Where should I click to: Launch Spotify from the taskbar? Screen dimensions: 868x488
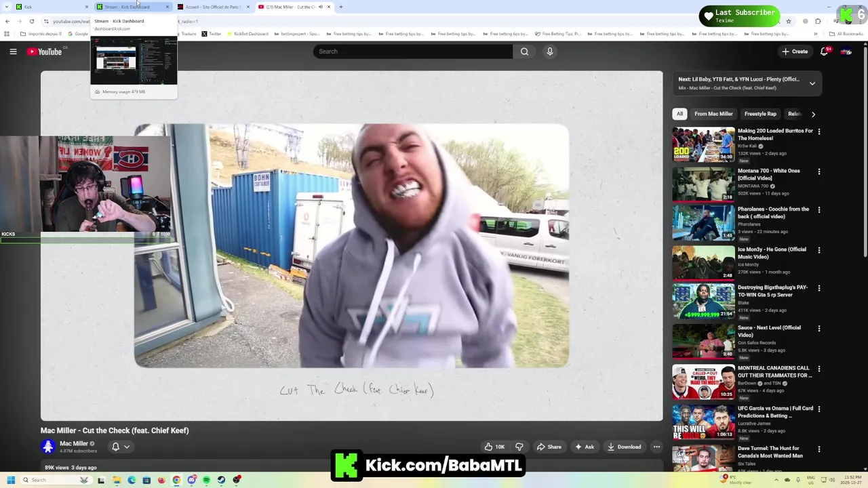206,480
